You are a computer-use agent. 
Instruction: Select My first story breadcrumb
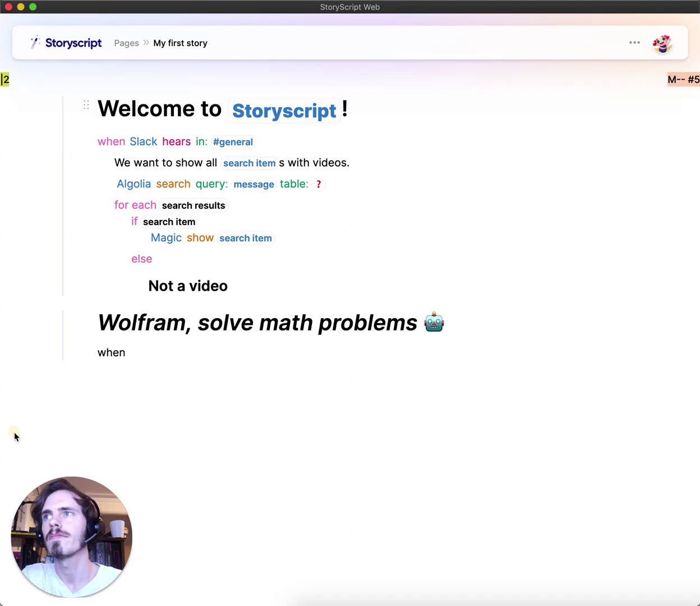pyautogui.click(x=180, y=43)
